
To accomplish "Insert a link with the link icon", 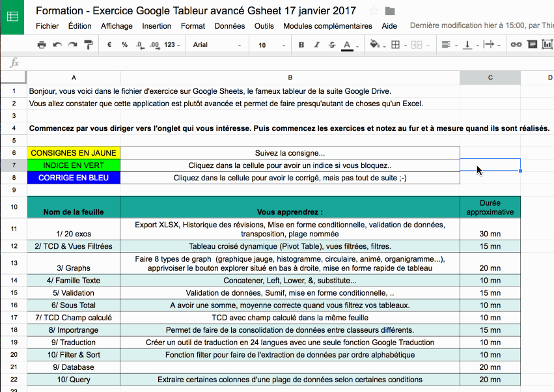I will (516, 44).
